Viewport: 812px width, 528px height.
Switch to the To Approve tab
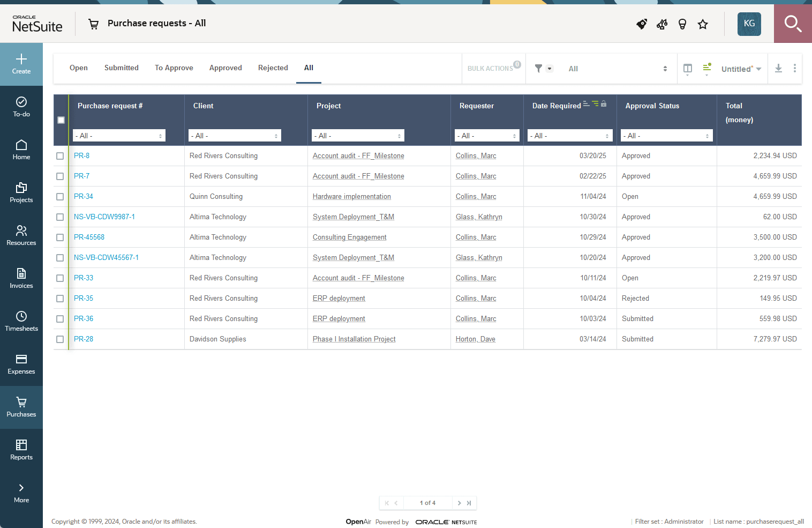[x=174, y=68]
